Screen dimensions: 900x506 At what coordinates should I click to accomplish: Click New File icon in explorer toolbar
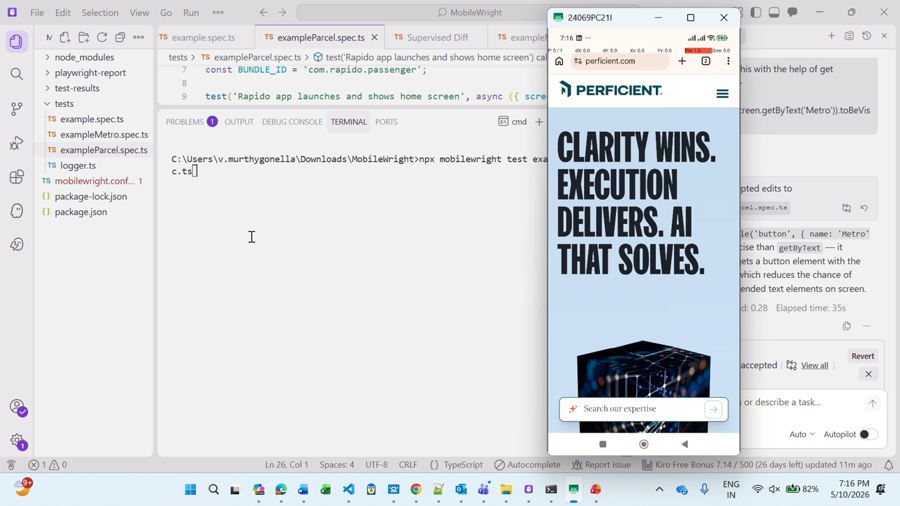tap(65, 37)
